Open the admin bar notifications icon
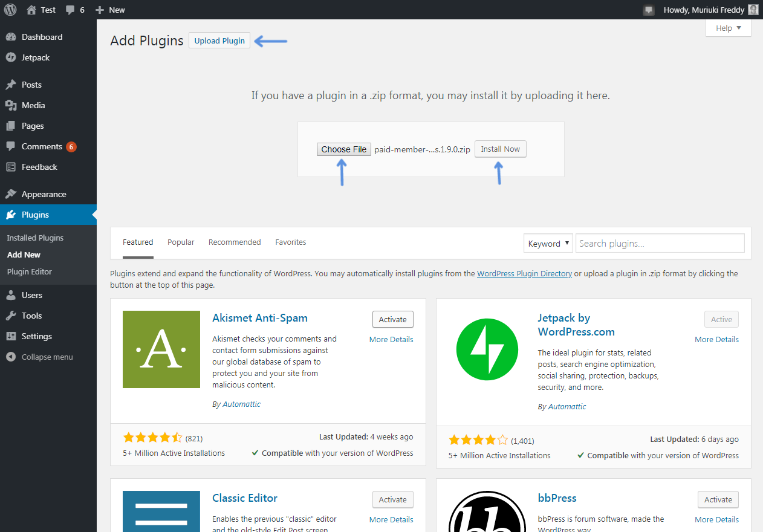This screenshot has width=763, height=532. [x=649, y=10]
